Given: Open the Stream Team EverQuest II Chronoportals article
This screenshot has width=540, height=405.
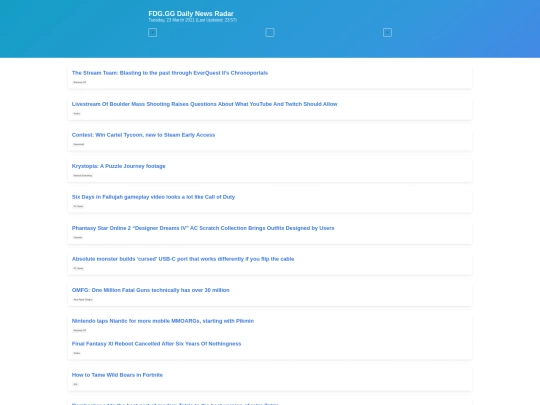Looking at the screenshot, I should pos(170,73).
